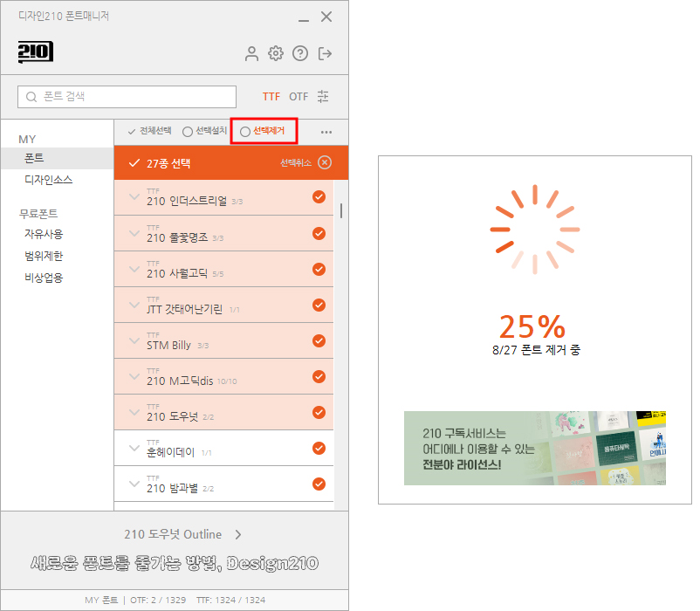This screenshot has width=700, height=611.
Task: Click the 27종 선택 header label
Action: coord(168,163)
